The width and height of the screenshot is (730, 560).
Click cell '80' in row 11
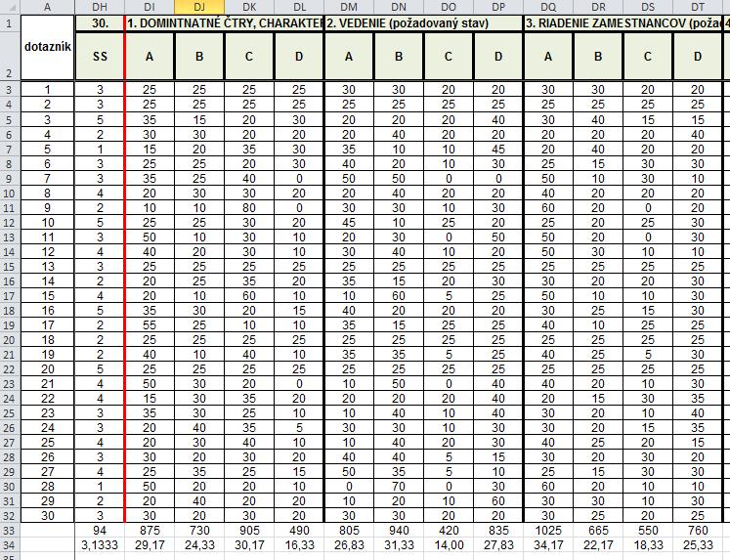[249, 207]
